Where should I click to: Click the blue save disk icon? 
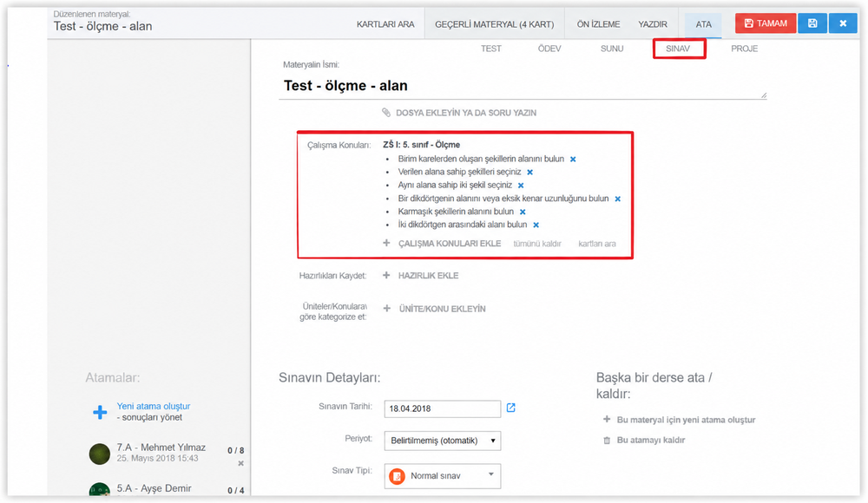tap(812, 23)
